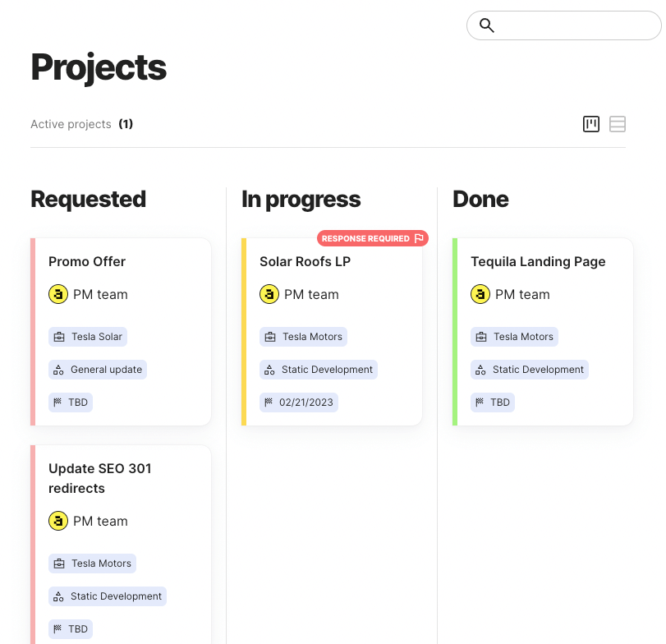Switch to the list view icon
666x644 pixels.
coord(618,124)
